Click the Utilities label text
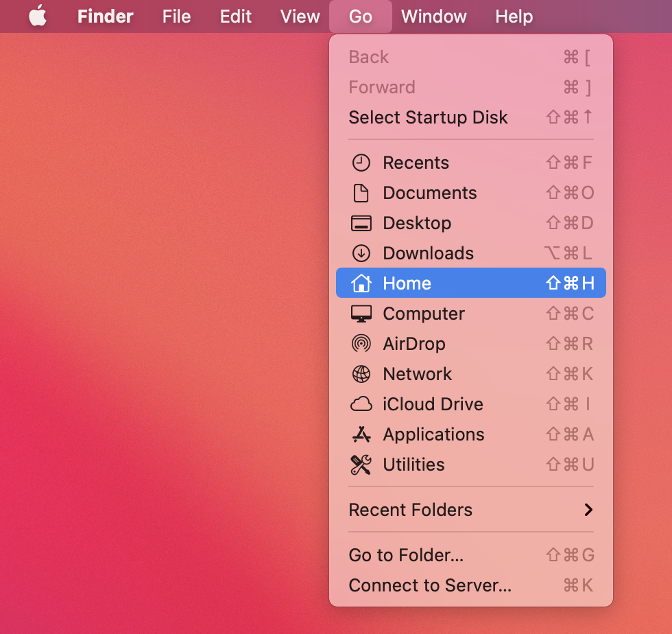 click(413, 465)
